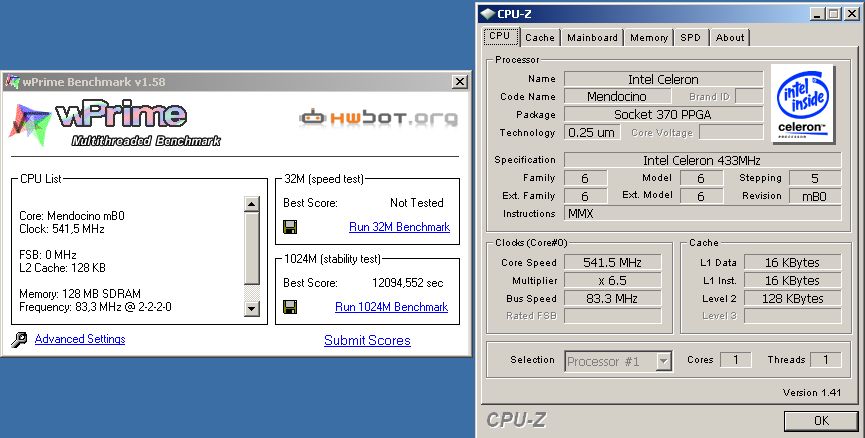Click the CPU-Z title bar icon
865x438 pixels.
point(488,14)
